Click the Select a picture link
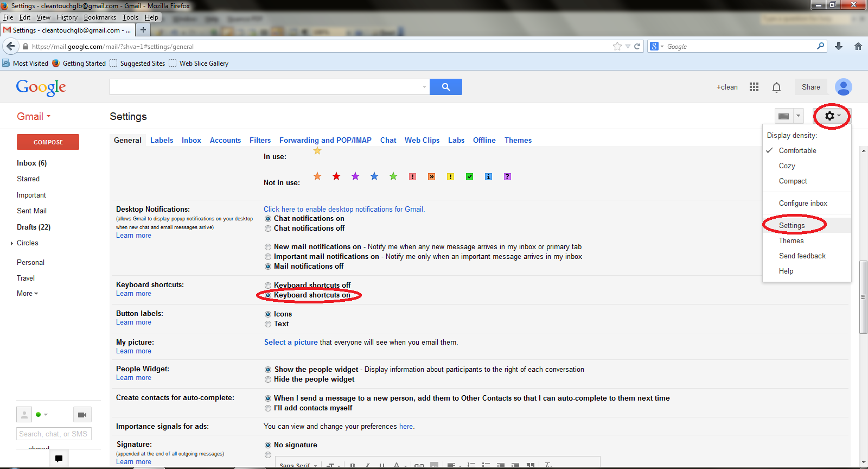This screenshot has height=469, width=868. [x=291, y=343]
